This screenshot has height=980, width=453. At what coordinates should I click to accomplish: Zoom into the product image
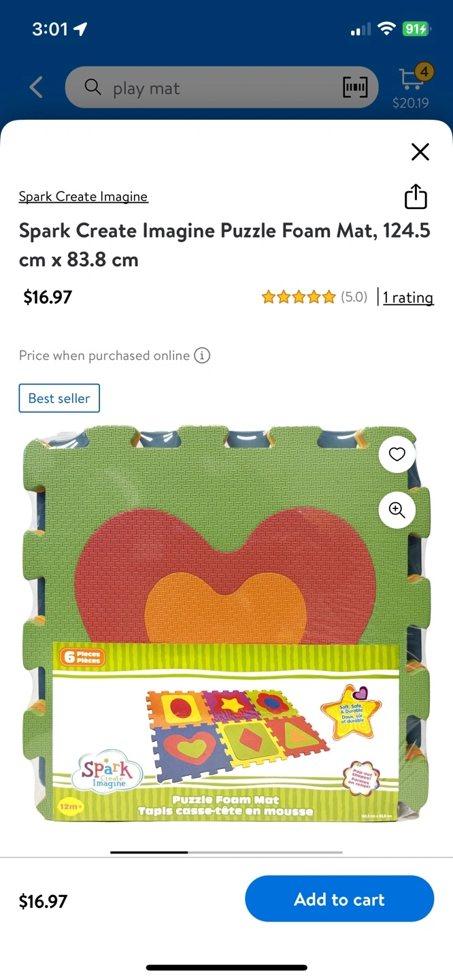click(x=397, y=510)
